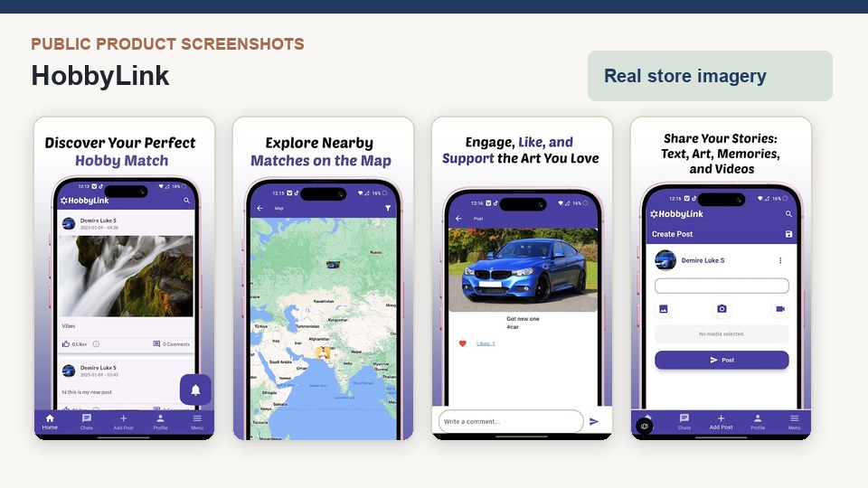Open the Chats tab in first phone's bottom bar

[x=87, y=422]
